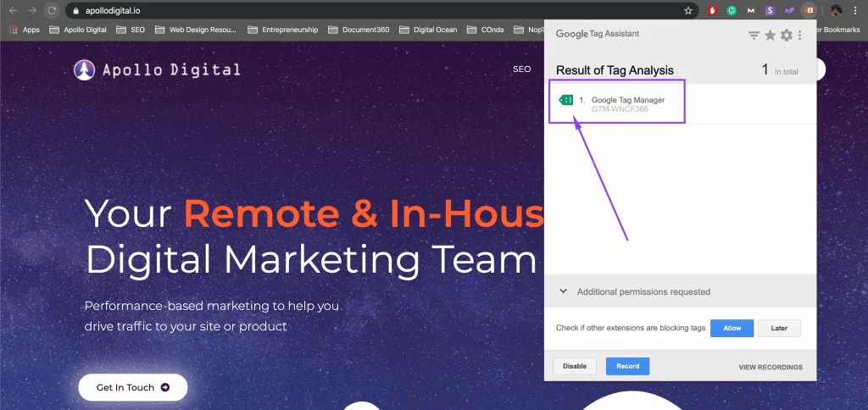Open the Apollo Digital bookmark folder
The image size is (868, 410).
(78, 30)
